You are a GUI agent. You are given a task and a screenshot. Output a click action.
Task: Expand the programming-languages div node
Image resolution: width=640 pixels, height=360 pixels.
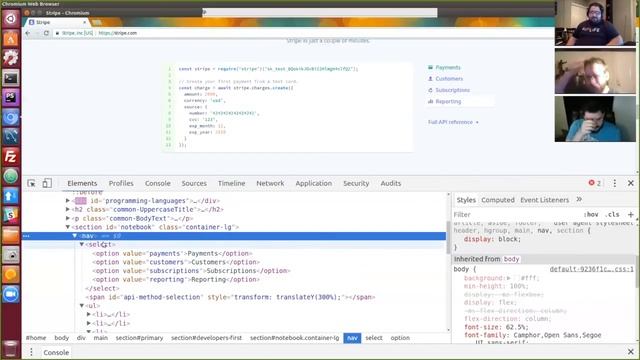(68, 200)
